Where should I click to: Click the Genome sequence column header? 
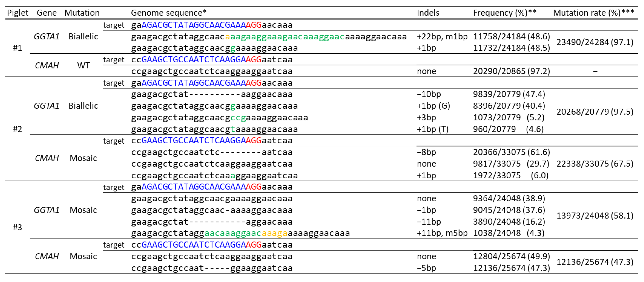coord(169,13)
